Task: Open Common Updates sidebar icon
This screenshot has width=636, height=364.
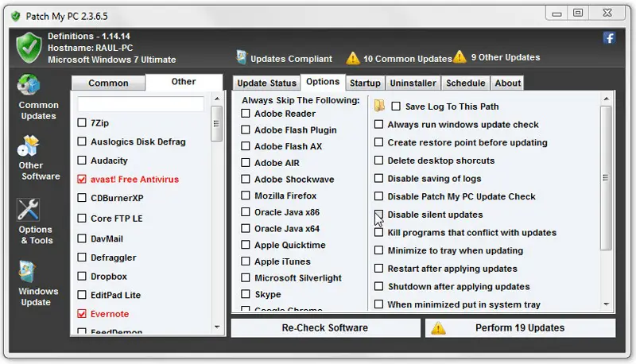Action: pyautogui.click(x=29, y=85)
